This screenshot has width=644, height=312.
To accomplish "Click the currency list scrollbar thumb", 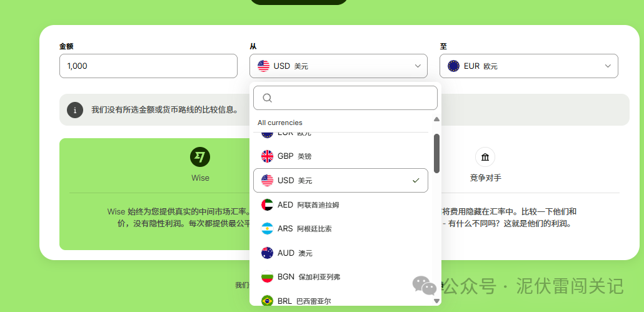I will (x=436, y=154).
